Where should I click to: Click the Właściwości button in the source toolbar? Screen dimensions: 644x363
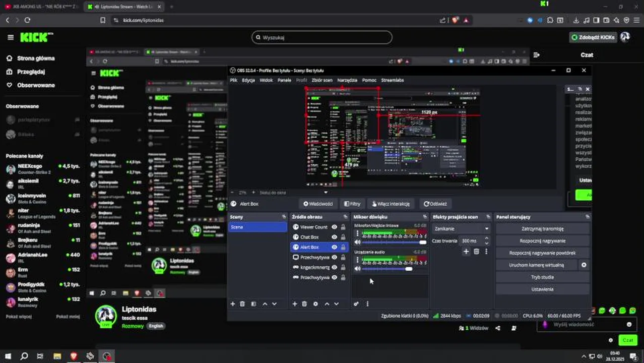(318, 204)
